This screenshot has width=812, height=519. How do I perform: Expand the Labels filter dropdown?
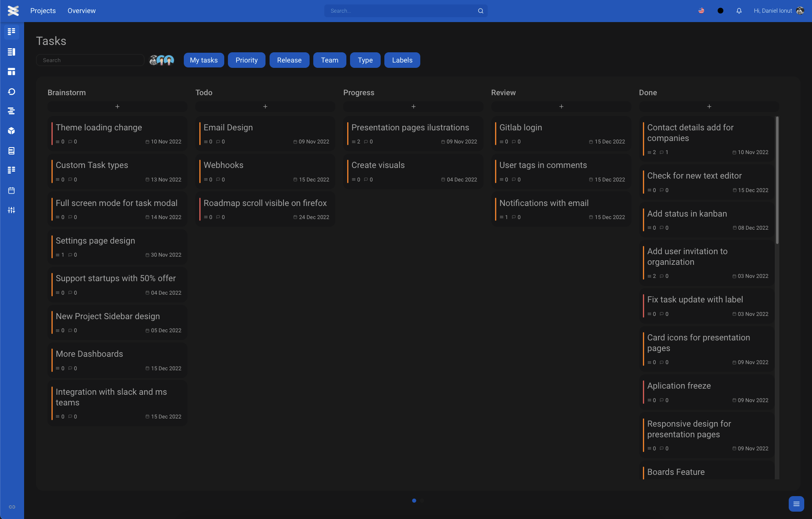(402, 60)
